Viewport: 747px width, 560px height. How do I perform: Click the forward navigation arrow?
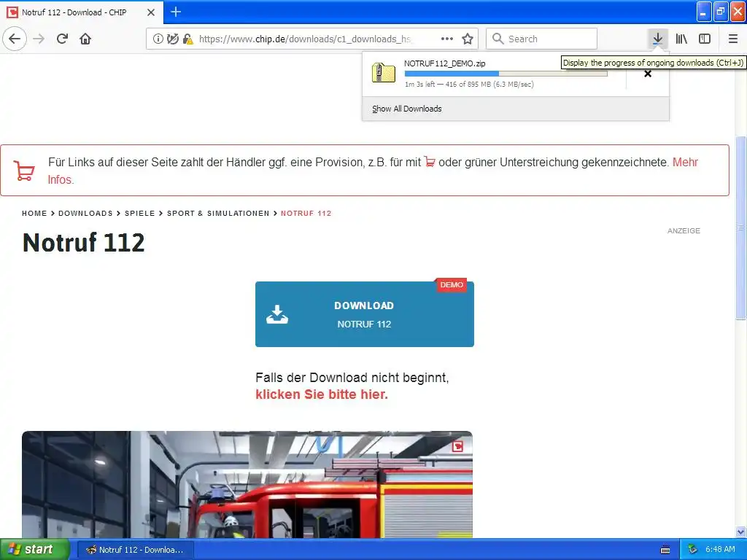39,39
